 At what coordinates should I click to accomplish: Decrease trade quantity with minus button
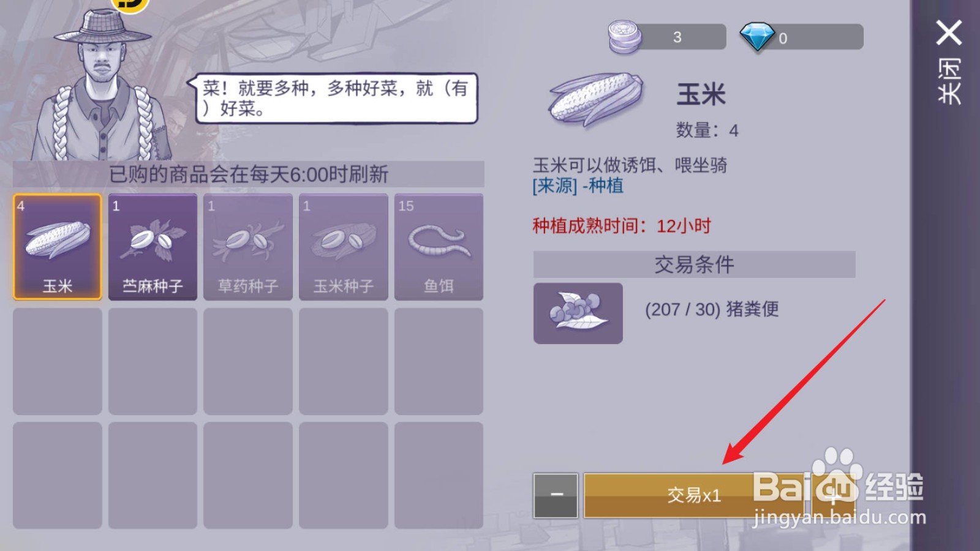point(556,495)
